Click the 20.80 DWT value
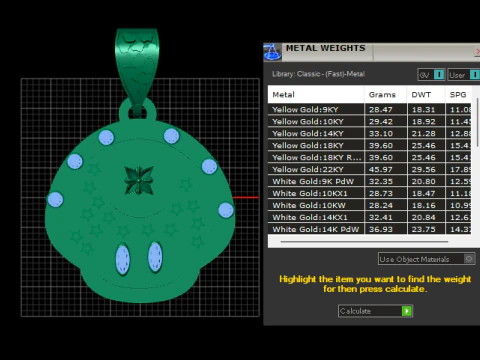The height and width of the screenshot is (360, 480). 423,182
